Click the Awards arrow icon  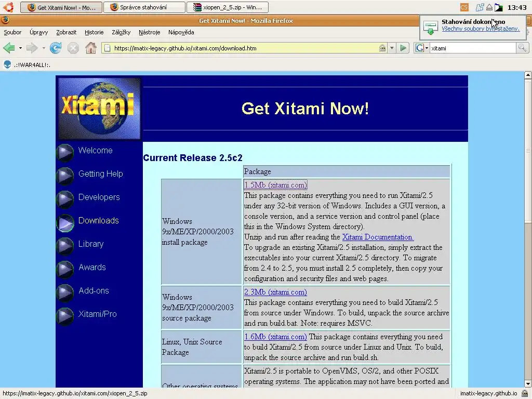(65, 270)
